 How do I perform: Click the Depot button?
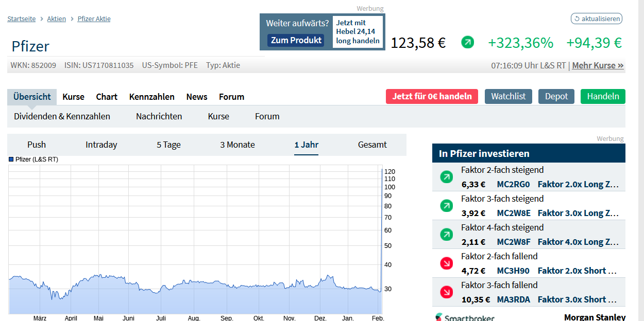(556, 96)
